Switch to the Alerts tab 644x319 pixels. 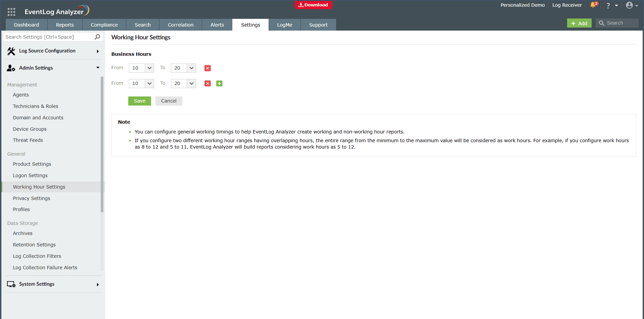[x=217, y=25]
